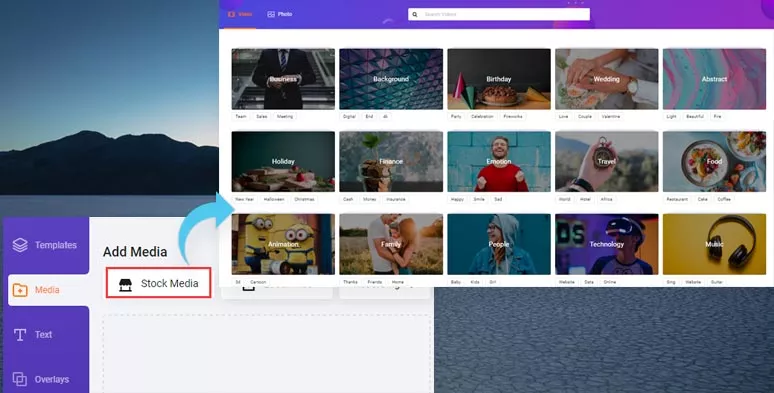Select the Happy tag under Emotion

[458, 199]
